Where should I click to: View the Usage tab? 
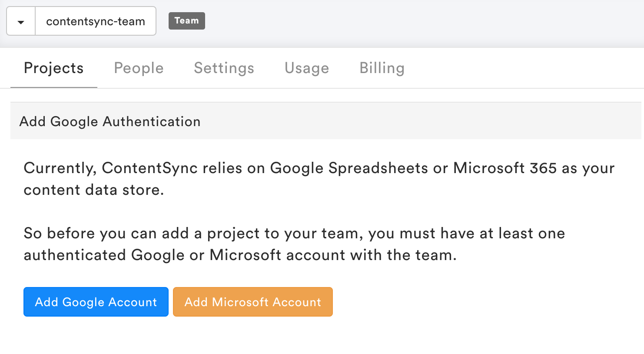pos(307,68)
